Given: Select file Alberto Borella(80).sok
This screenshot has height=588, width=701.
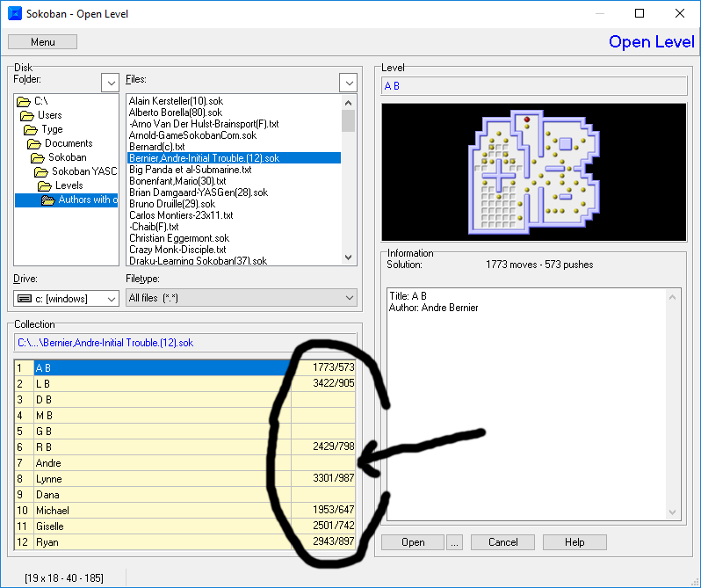Looking at the screenshot, I should (x=176, y=113).
